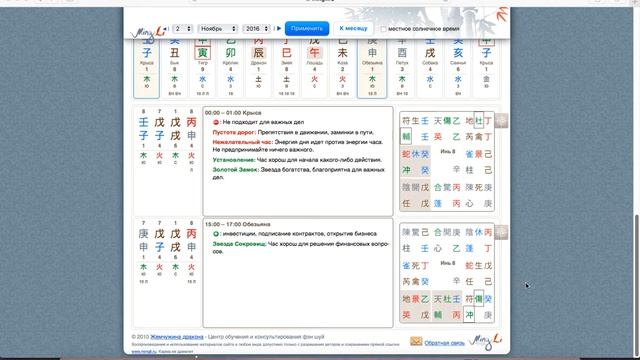Select the highlighted Крыса hour column

147,69
